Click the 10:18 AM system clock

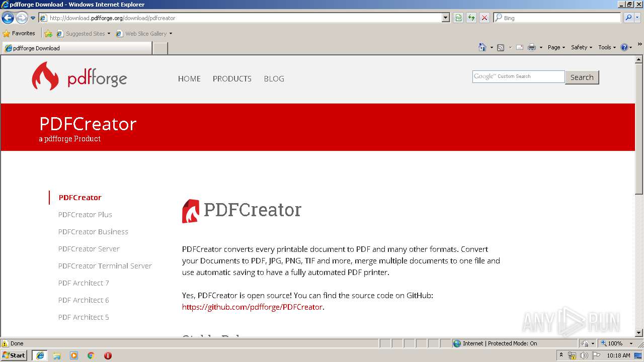(618, 355)
